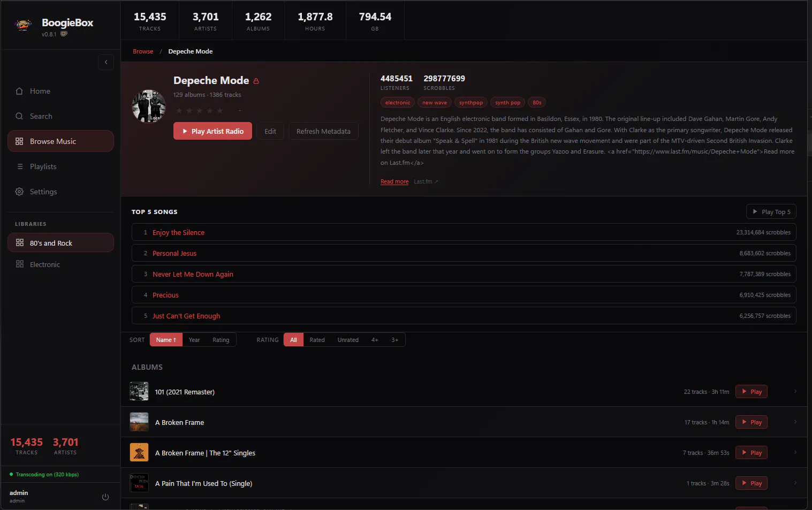Rate Depeche Mode three stars
This screenshot has height=510, width=812.
(200, 111)
